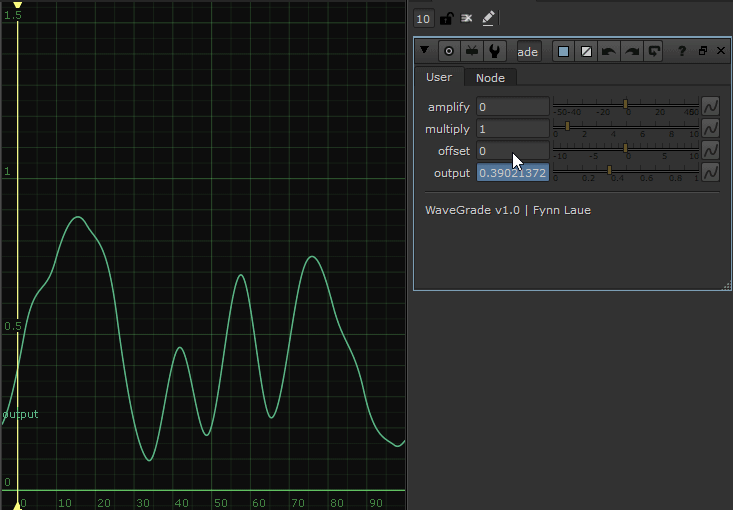Viewport: 733px width, 510px height.
Task: Click the redo arrow icon
Action: point(631,51)
